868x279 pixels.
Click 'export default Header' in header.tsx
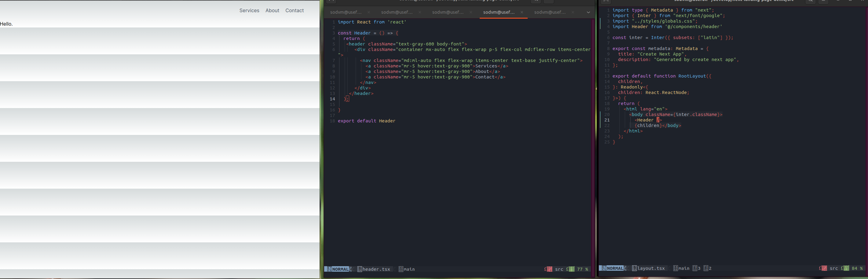(x=367, y=121)
